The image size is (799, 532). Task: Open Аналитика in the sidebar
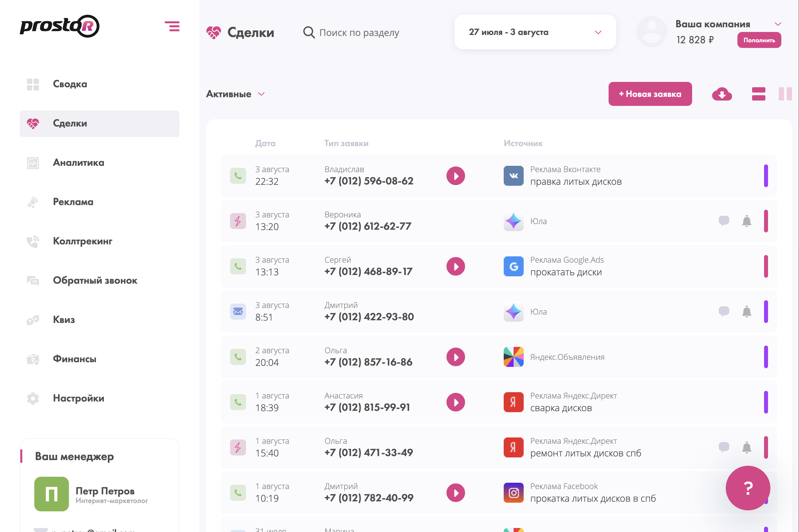pyautogui.click(x=78, y=163)
